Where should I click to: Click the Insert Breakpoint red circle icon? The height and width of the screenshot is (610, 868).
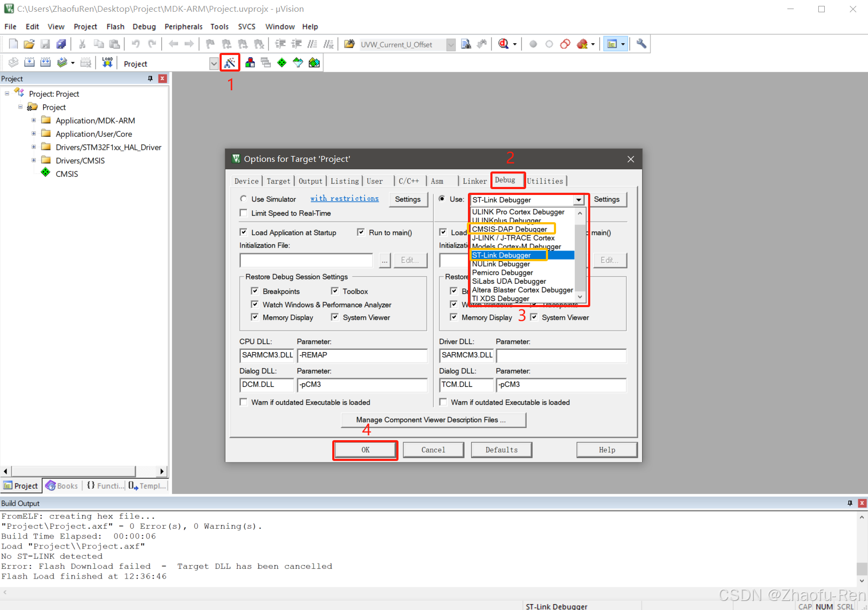(x=533, y=44)
